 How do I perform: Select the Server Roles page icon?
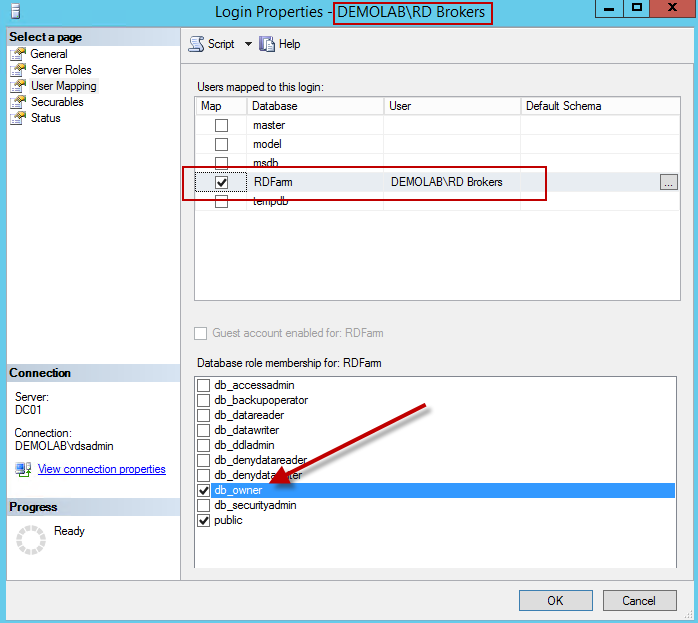18,70
